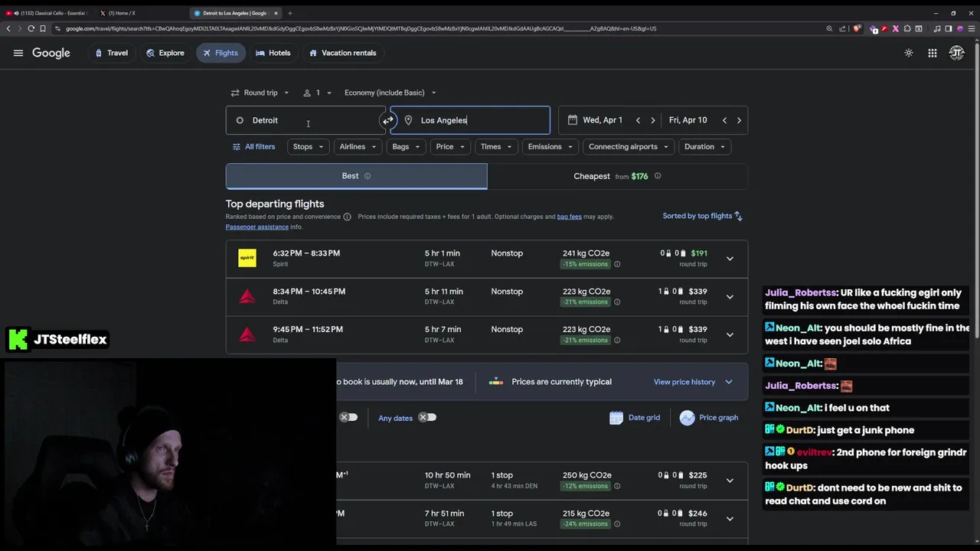Open the Stops filter dropdown
This screenshot has height=551, width=980.
pos(309,147)
